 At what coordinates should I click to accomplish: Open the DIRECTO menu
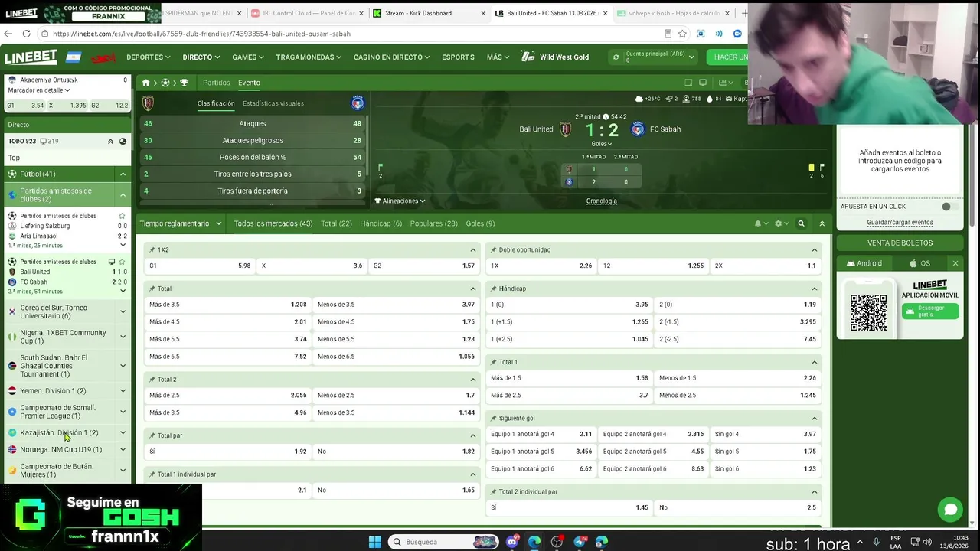(x=201, y=57)
